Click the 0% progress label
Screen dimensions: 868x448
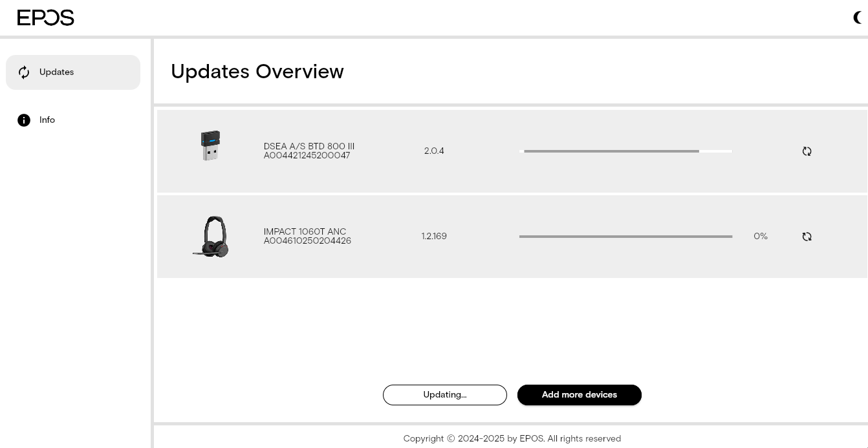(x=761, y=237)
